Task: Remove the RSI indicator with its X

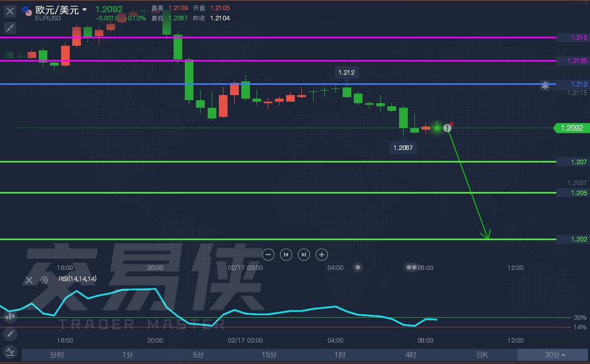Action: pyautogui.click(x=29, y=280)
